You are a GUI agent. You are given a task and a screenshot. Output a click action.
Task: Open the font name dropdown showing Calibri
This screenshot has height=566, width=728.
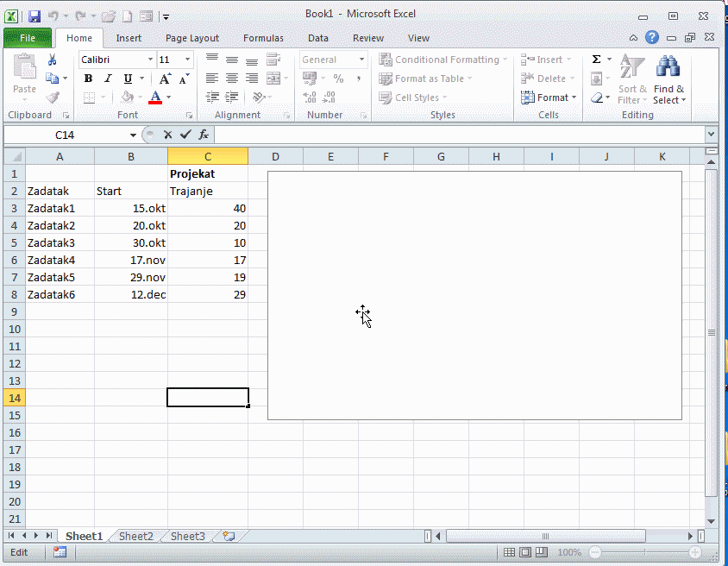click(x=150, y=60)
